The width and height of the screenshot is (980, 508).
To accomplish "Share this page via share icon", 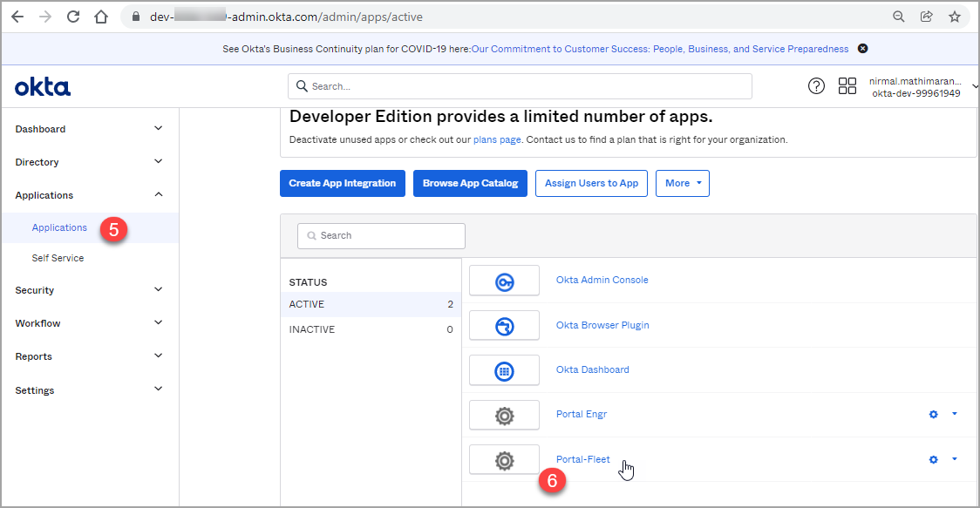I will (x=926, y=17).
